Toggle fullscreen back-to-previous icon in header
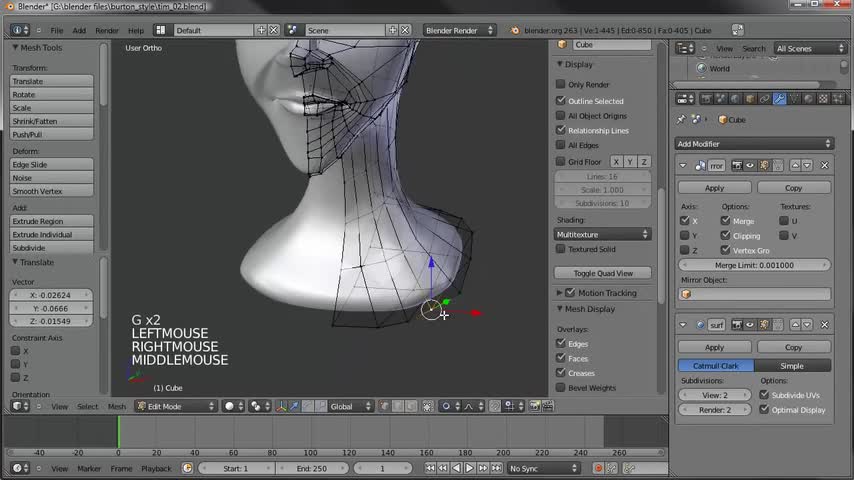This screenshot has width=854, height=480. pos(737,30)
